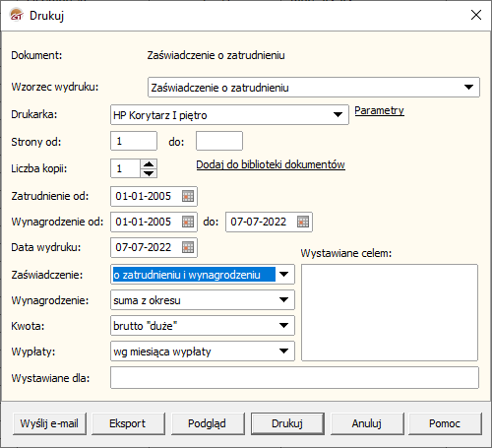492x448 pixels.
Task: Open the Parametry printer link
Action: click(379, 110)
